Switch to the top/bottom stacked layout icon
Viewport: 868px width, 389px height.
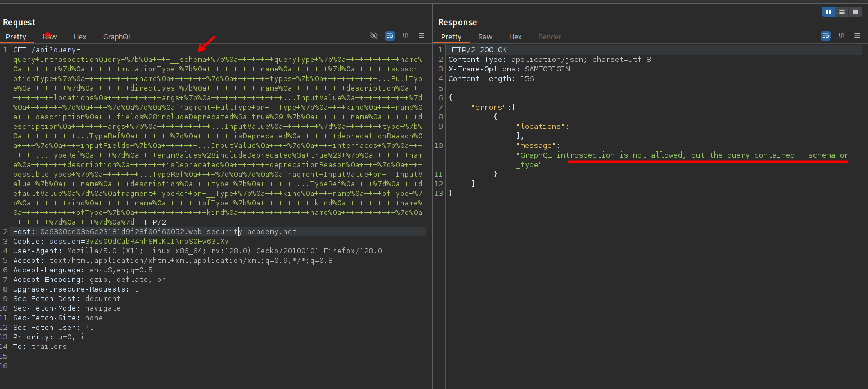tap(842, 11)
